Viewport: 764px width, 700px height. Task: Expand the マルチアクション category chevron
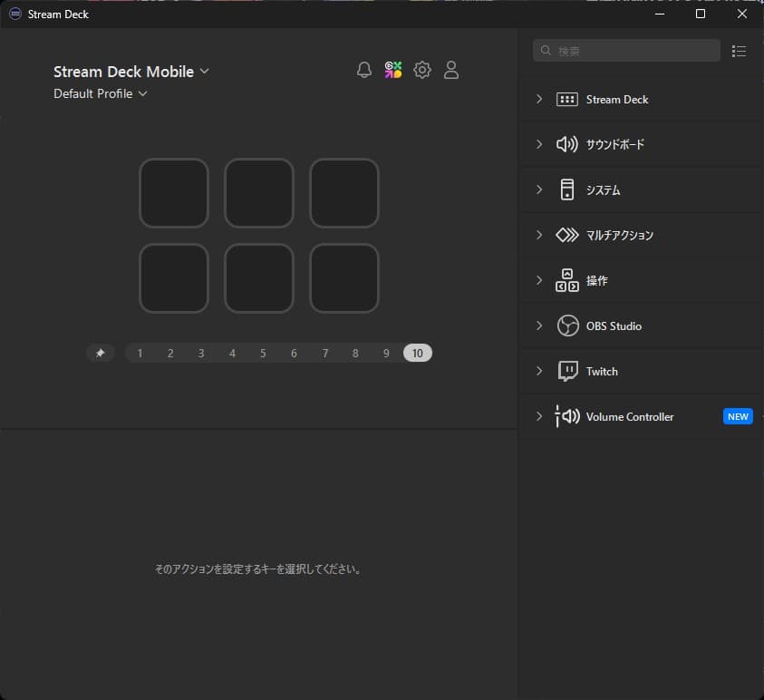(539, 235)
